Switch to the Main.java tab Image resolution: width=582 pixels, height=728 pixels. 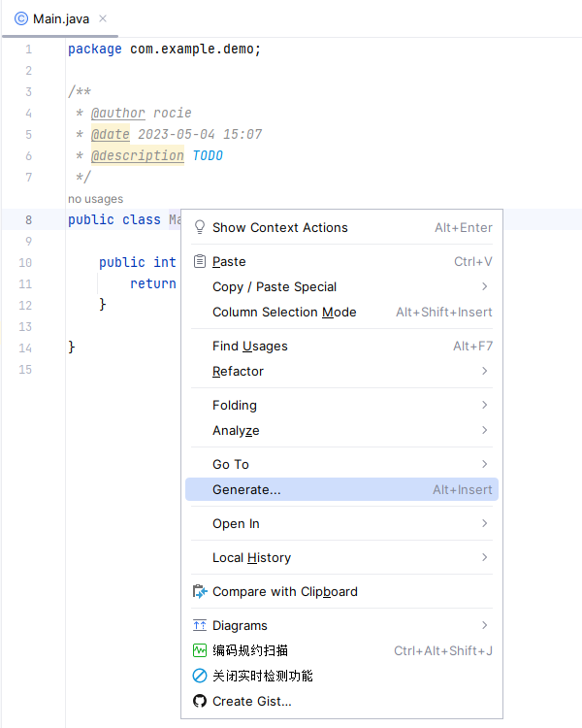click(x=62, y=18)
